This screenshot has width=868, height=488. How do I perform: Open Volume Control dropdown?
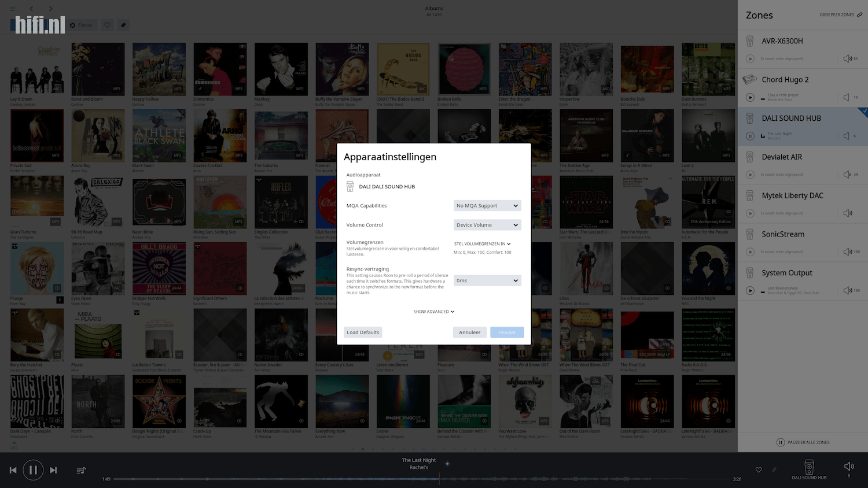(x=487, y=225)
